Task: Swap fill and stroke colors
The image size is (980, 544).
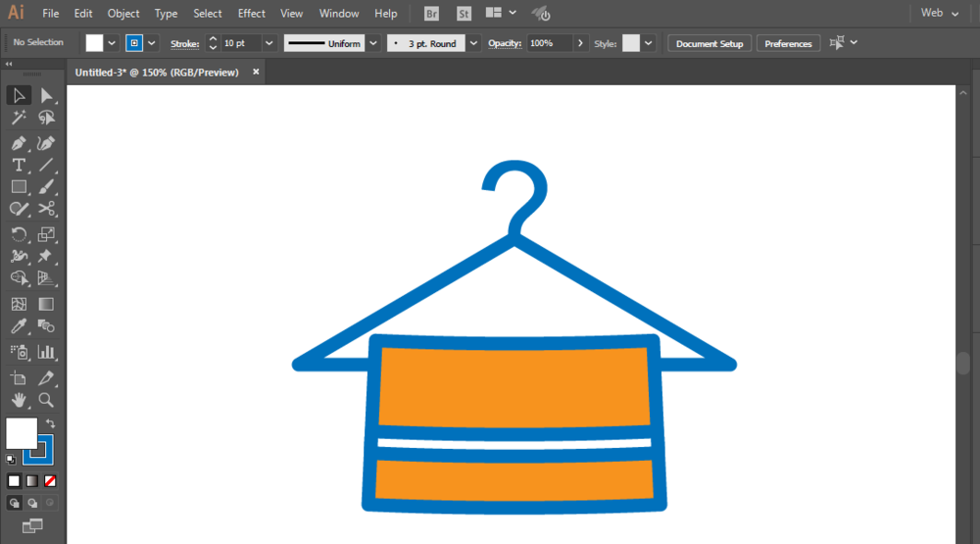Action: [x=51, y=423]
